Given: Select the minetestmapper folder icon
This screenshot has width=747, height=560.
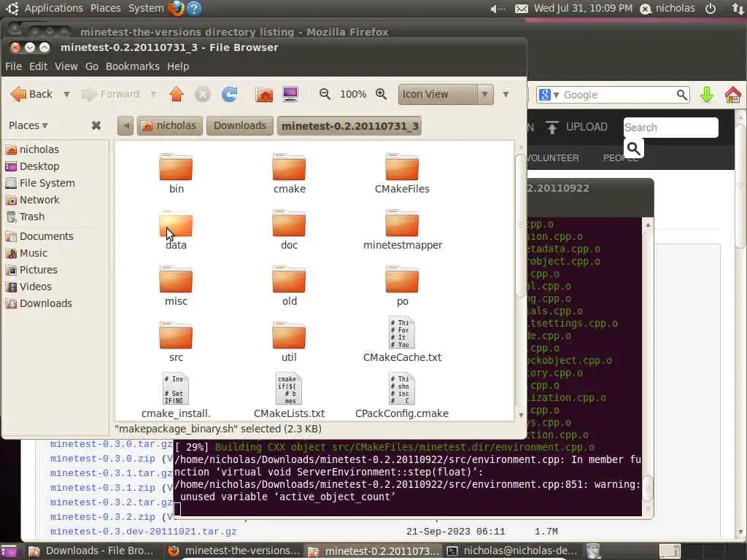Looking at the screenshot, I should point(402,223).
